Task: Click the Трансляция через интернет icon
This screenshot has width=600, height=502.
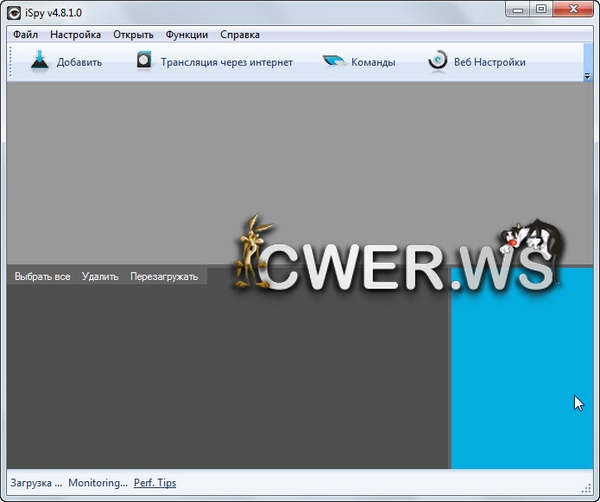Action: click(x=145, y=62)
